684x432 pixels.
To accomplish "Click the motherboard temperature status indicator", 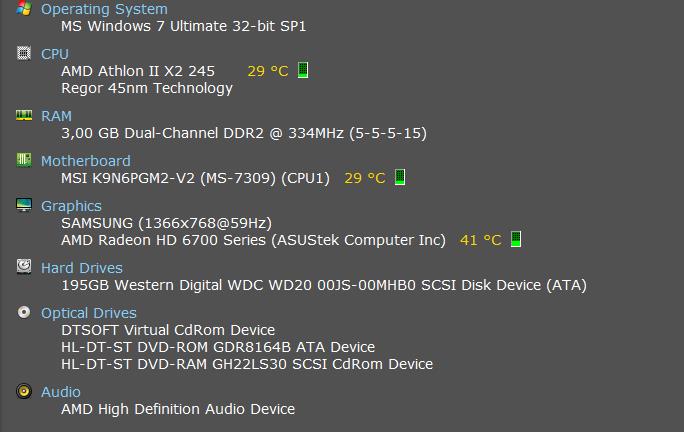I will click(400, 177).
